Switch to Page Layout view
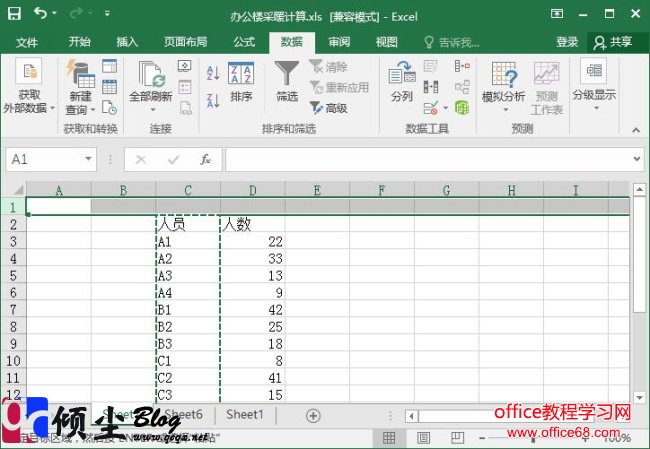Viewport: 650px width, 449px height. pos(423,437)
